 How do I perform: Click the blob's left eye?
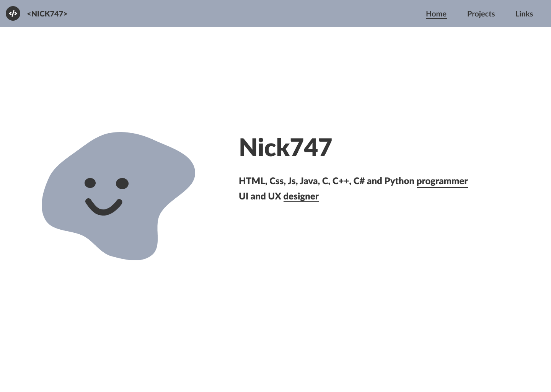pyautogui.click(x=90, y=183)
